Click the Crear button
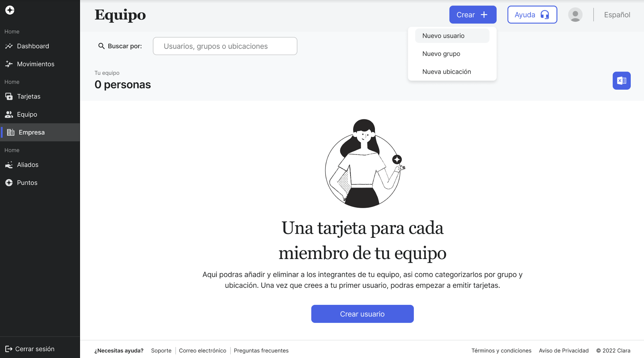The width and height of the screenshot is (644, 358). pyautogui.click(x=473, y=15)
